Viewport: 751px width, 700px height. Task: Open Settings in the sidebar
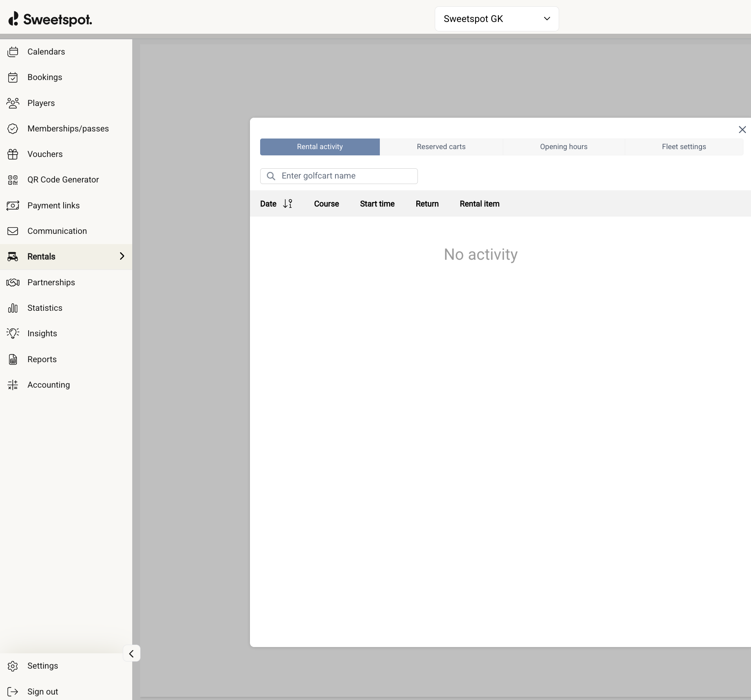coord(66,666)
